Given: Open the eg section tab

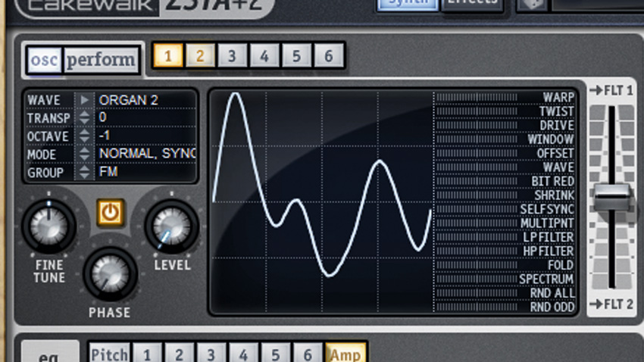Looking at the screenshot, I should tap(49, 352).
